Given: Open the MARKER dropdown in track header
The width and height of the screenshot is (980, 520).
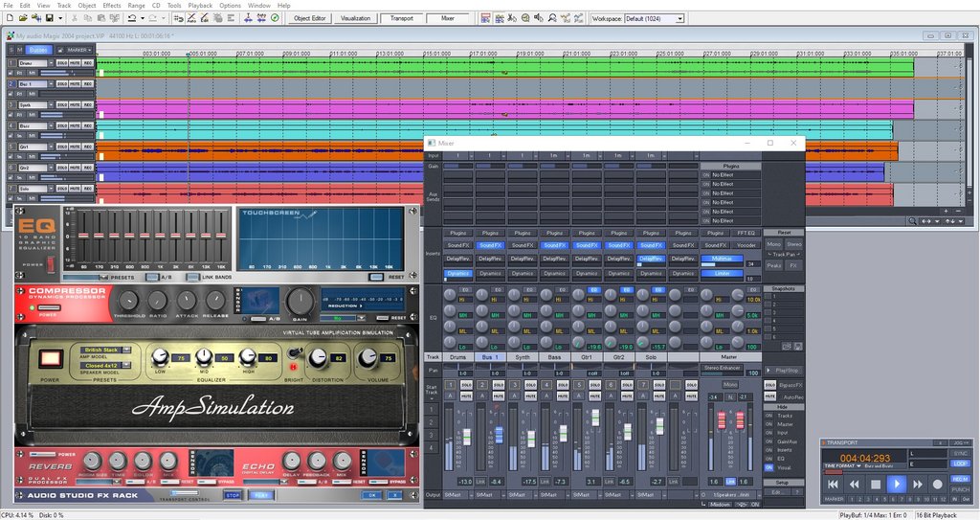Looking at the screenshot, I should 79,50.
